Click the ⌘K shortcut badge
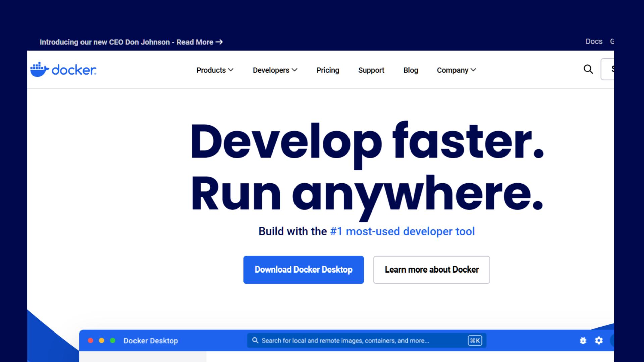The width and height of the screenshot is (644, 362). (475, 341)
